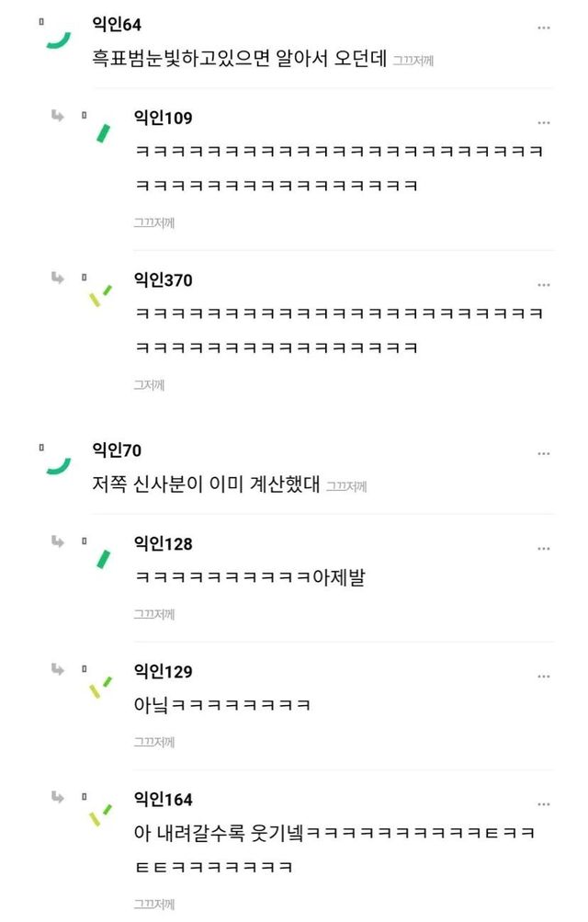Click 익인70's green profile avatar

tap(58, 464)
